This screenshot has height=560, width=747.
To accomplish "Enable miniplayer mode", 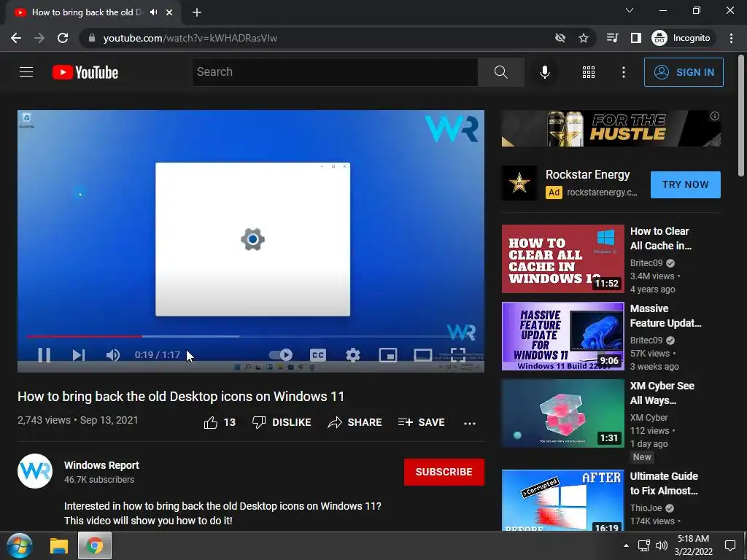I will (388, 355).
